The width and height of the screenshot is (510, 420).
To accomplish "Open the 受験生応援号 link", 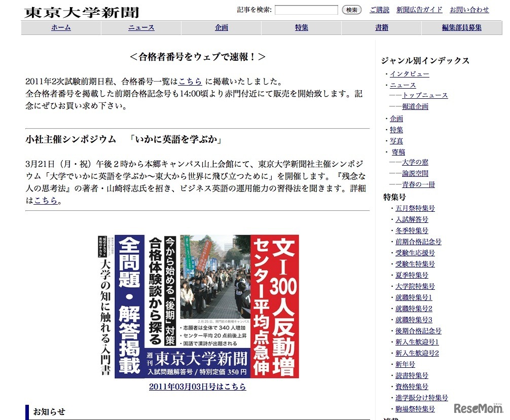I will [x=415, y=253].
